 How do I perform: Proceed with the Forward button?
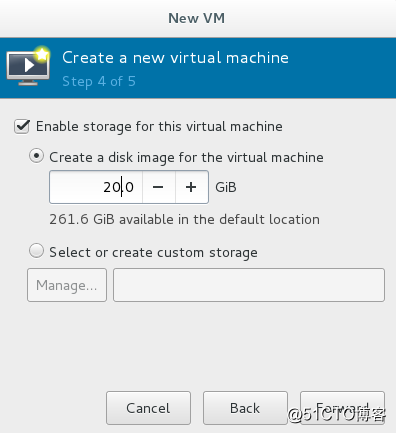[342, 408]
